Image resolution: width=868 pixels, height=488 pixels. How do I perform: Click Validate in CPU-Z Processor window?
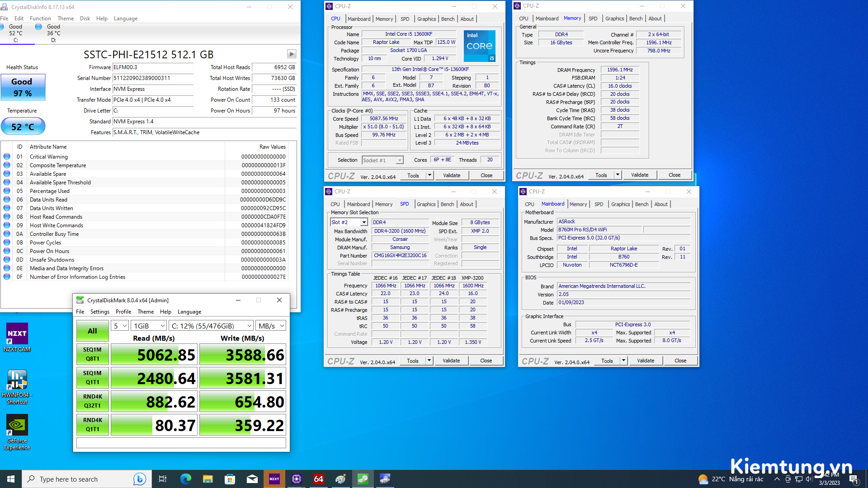452,175
